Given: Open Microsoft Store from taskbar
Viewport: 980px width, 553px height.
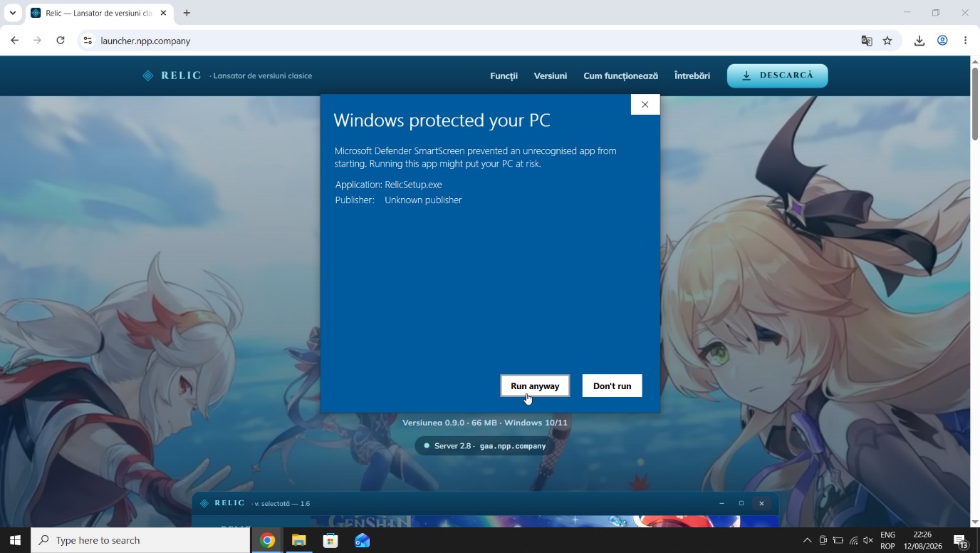Looking at the screenshot, I should pyautogui.click(x=330, y=540).
